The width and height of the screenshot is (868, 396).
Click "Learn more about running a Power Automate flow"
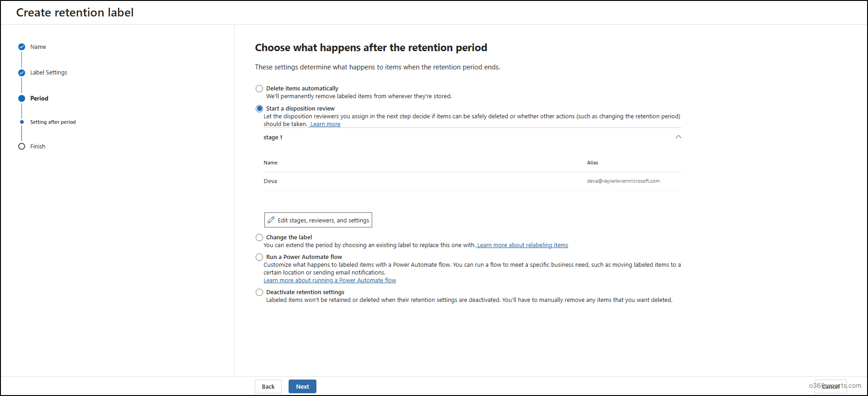coord(330,280)
